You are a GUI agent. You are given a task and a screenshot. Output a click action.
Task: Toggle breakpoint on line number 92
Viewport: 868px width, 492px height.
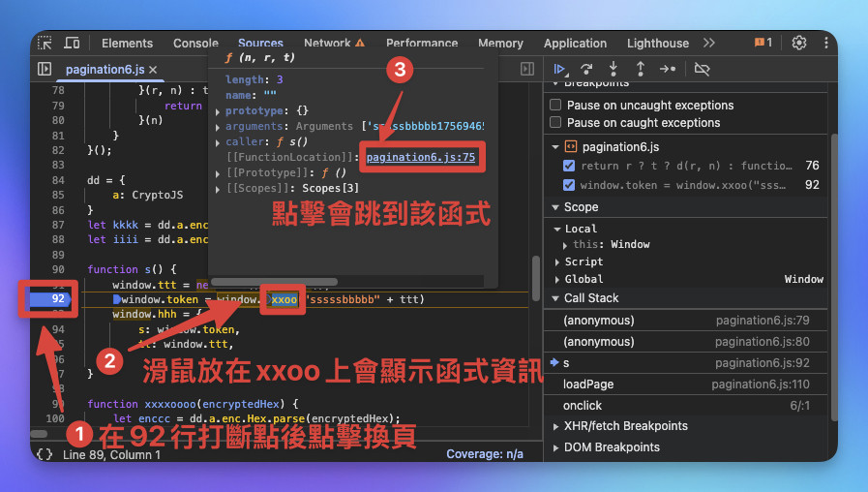pos(58,298)
